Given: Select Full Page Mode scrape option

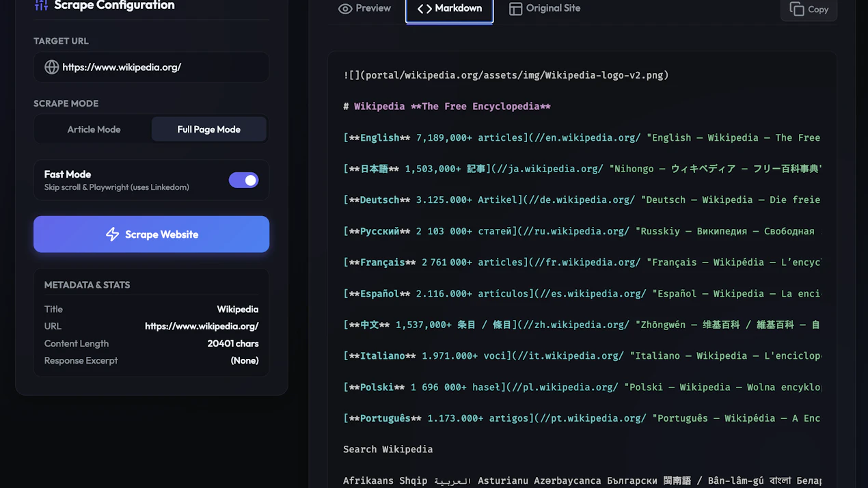Looking at the screenshot, I should tap(208, 129).
